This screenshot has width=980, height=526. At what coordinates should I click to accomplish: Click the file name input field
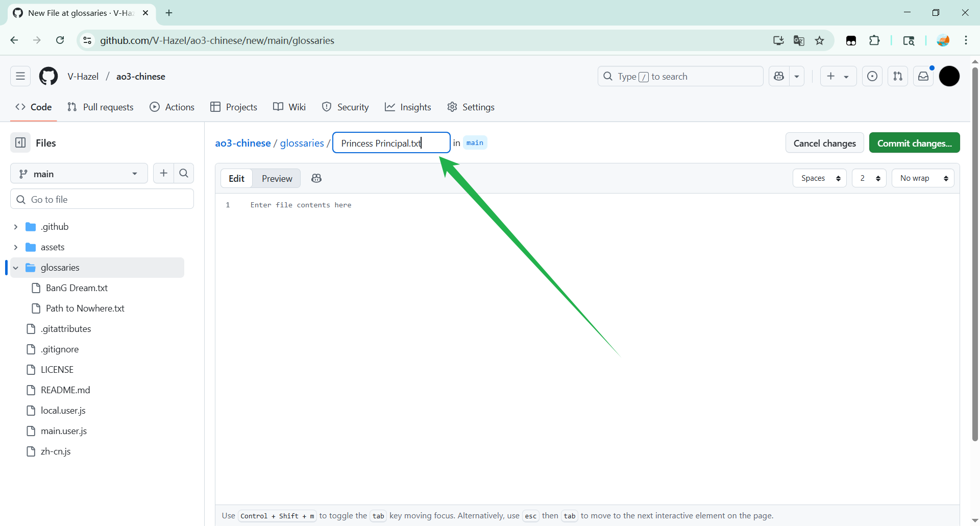pyautogui.click(x=391, y=143)
